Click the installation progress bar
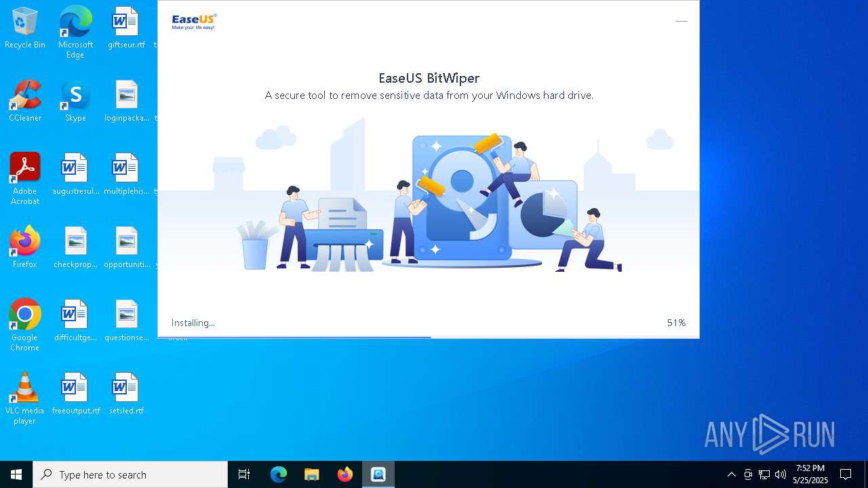Image resolution: width=868 pixels, height=488 pixels. 429,337
